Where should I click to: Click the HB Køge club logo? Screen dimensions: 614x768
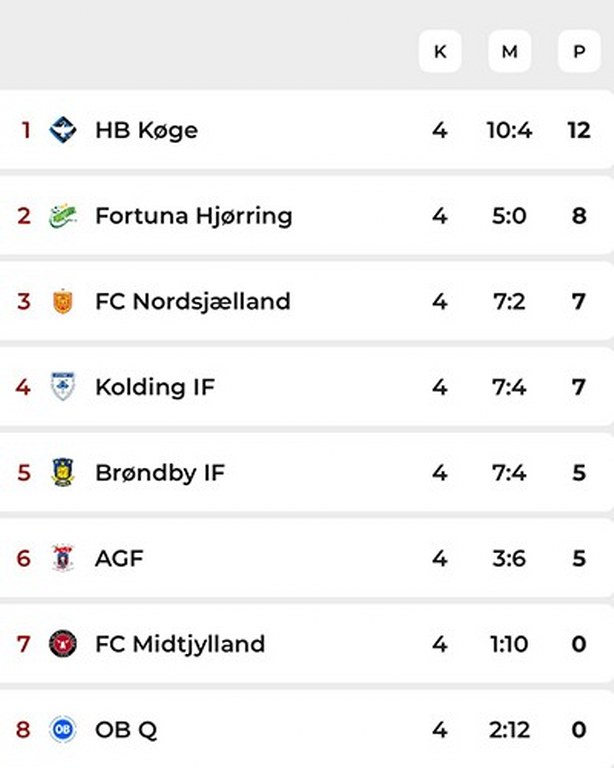pyautogui.click(x=63, y=130)
